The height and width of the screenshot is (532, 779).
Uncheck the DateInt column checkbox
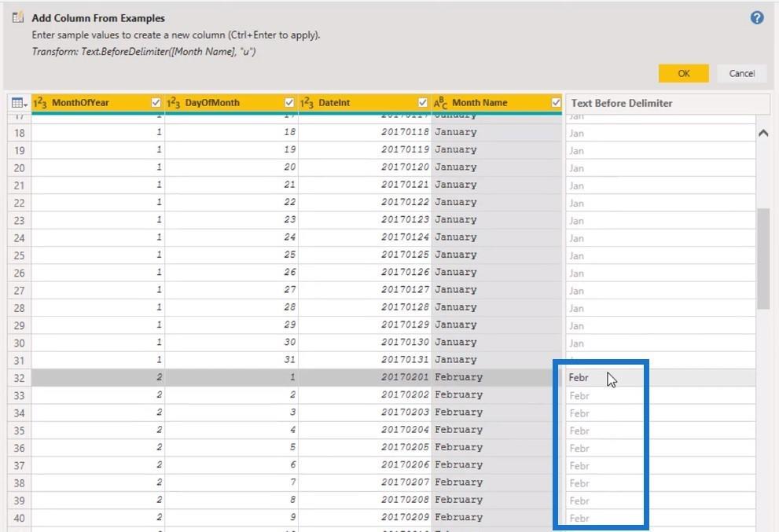[x=422, y=103]
